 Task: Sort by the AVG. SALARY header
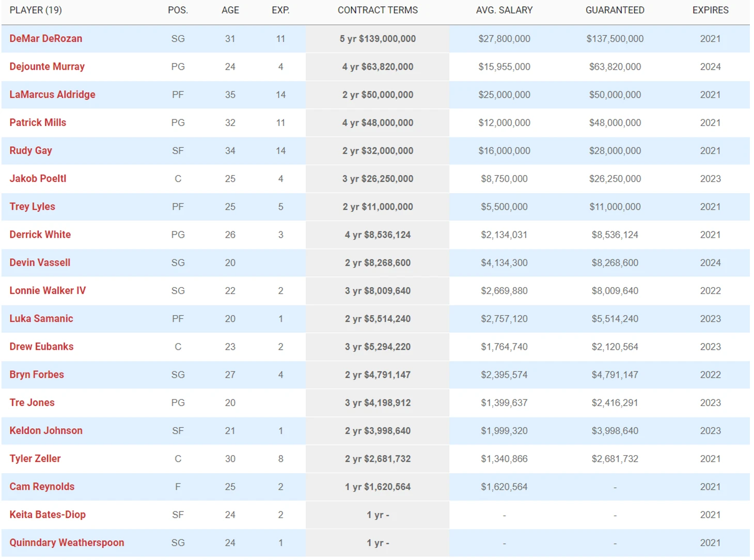tap(504, 10)
